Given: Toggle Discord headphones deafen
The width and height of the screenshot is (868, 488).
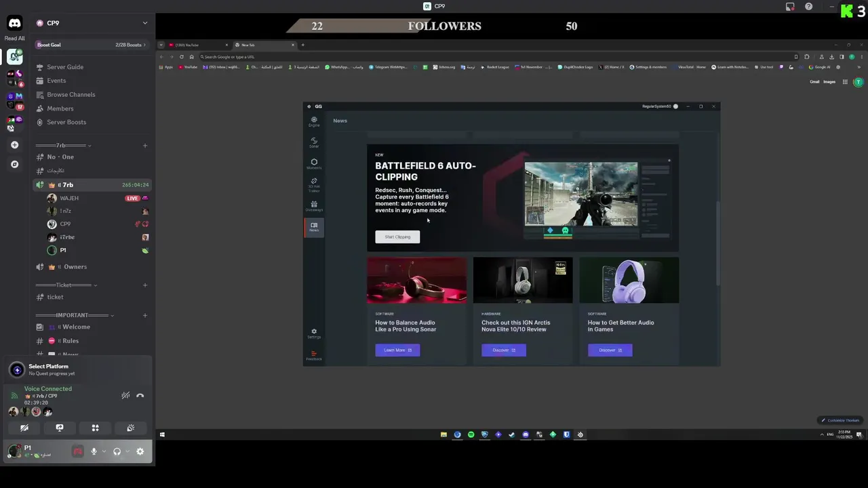Looking at the screenshot, I should 117,451.
